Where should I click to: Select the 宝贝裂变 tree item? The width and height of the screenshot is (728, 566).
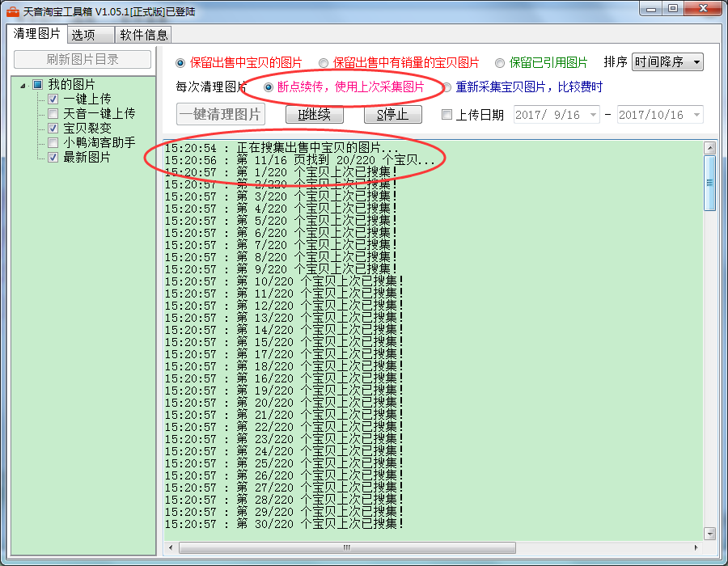click(x=87, y=129)
